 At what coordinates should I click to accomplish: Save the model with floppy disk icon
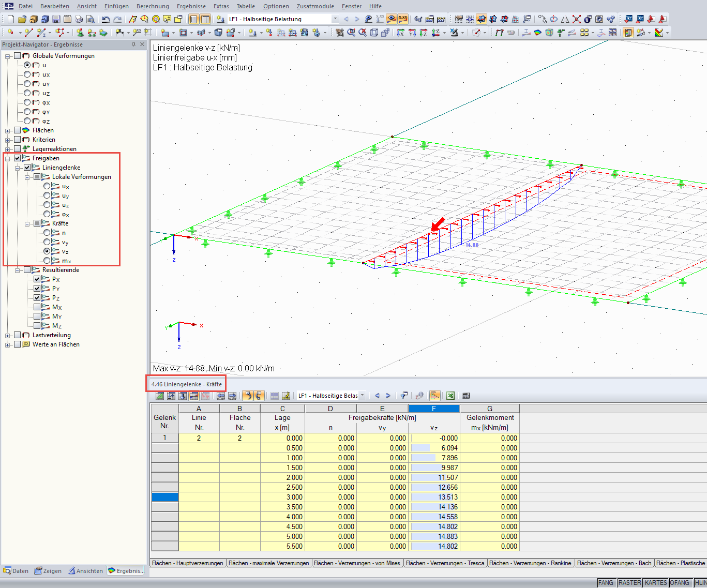pos(56,19)
